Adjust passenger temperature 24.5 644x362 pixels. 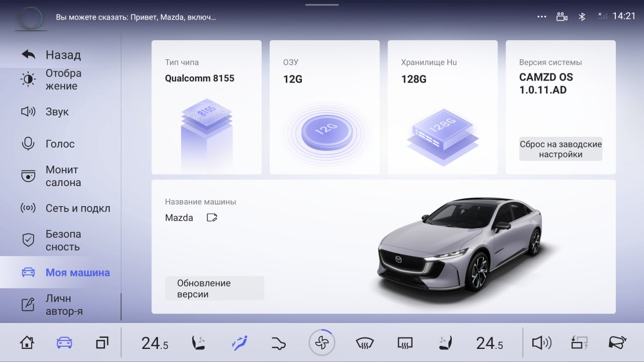pyautogui.click(x=490, y=343)
